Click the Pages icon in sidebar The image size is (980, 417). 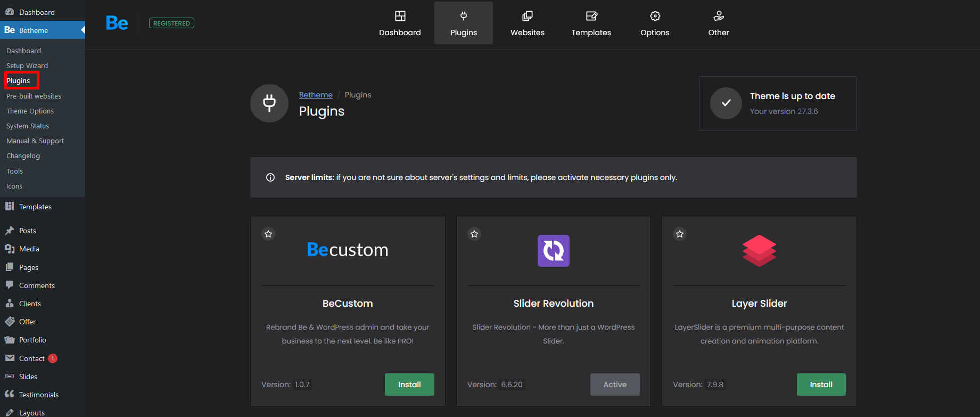(10, 267)
